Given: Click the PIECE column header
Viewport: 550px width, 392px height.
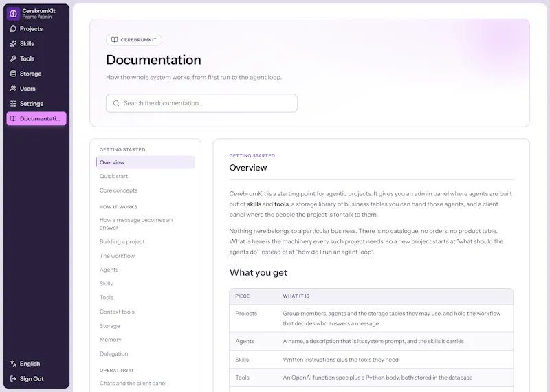Looking at the screenshot, I should 243,296.
